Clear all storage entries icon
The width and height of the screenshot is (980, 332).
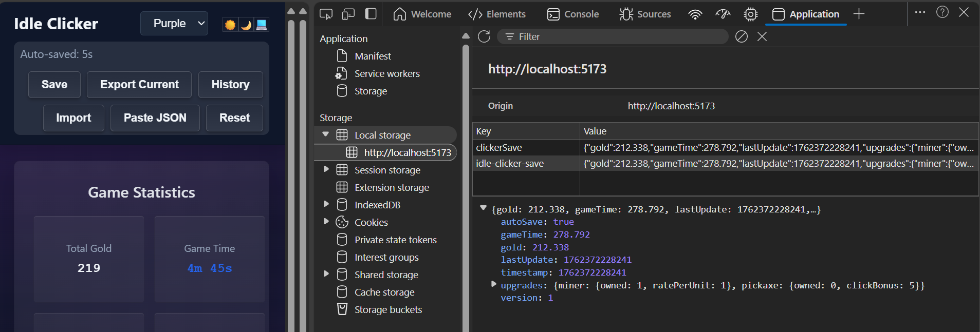pyautogui.click(x=741, y=36)
